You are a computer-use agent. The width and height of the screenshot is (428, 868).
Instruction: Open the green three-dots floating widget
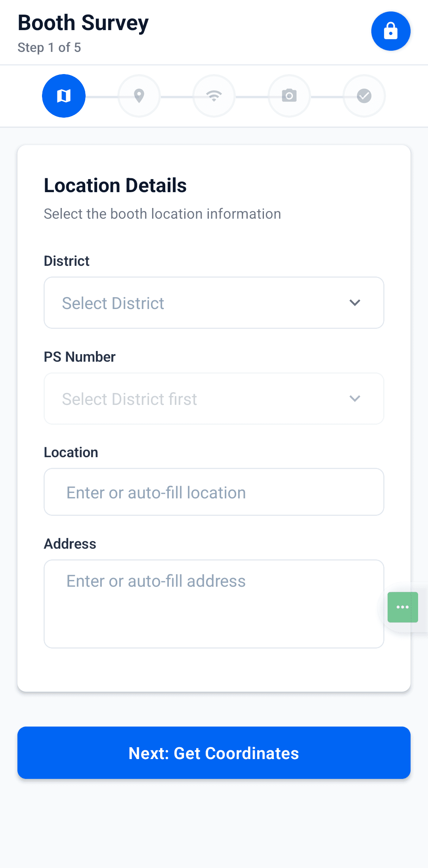click(x=403, y=607)
